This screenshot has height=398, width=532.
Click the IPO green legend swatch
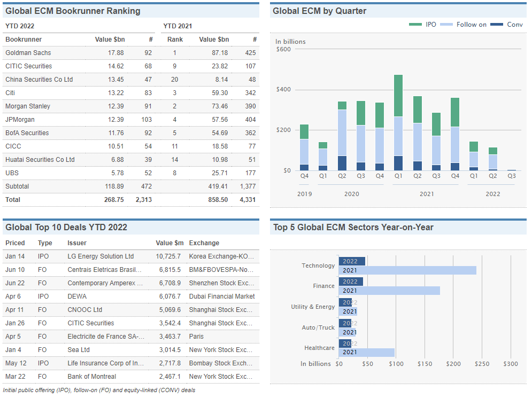(415, 25)
